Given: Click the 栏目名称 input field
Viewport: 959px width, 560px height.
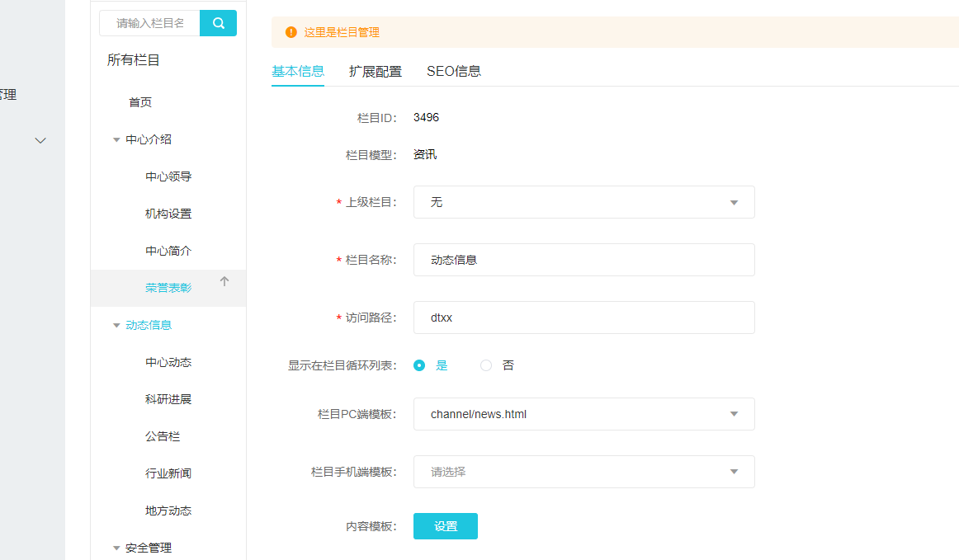Looking at the screenshot, I should pyautogui.click(x=583, y=260).
